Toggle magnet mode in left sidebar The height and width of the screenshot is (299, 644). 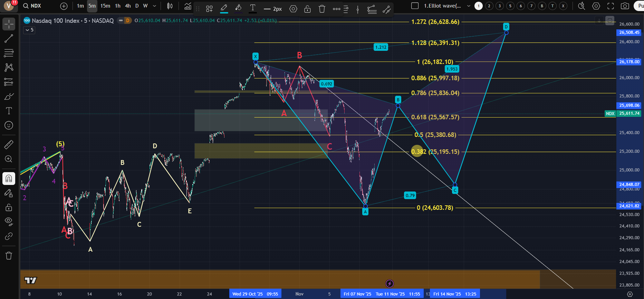click(x=9, y=178)
